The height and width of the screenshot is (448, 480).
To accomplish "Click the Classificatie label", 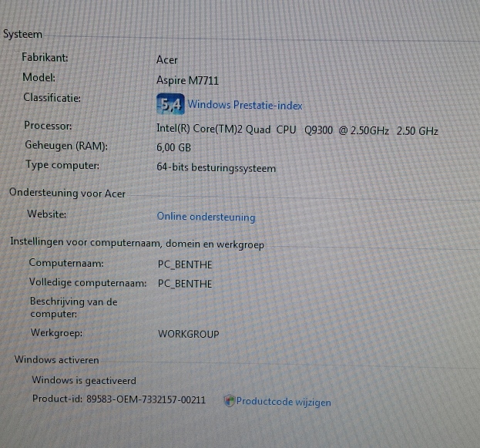I will click(x=52, y=98).
